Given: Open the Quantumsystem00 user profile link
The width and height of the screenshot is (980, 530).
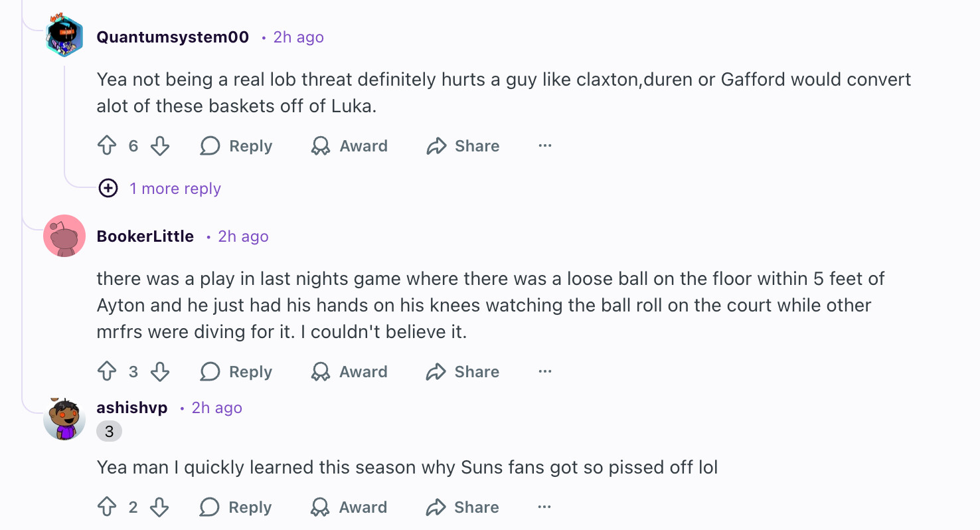Looking at the screenshot, I should point(173,37).
